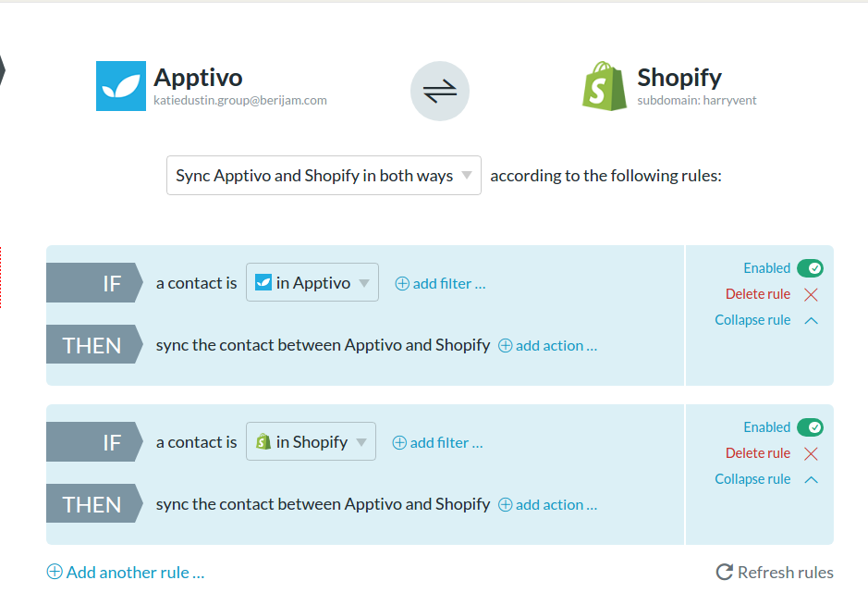Click the two-way sync arrows icon
Viewport: 868px width, 605px height.
click(x=440, y=92)
